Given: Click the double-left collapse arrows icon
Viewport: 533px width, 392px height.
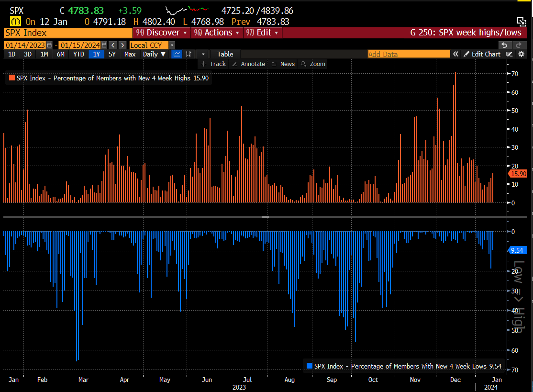Looking at the screenshot, I should point(455,54).
